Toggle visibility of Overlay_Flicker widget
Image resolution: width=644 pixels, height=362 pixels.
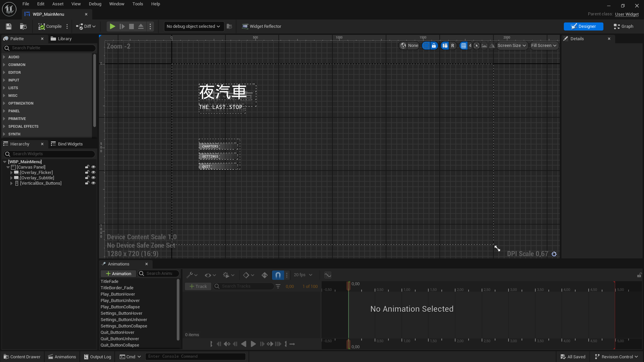pyautogui.click(x=94, y=172)
